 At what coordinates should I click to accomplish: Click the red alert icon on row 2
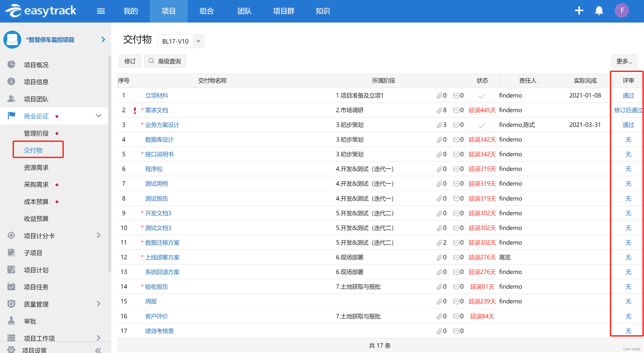135,110
